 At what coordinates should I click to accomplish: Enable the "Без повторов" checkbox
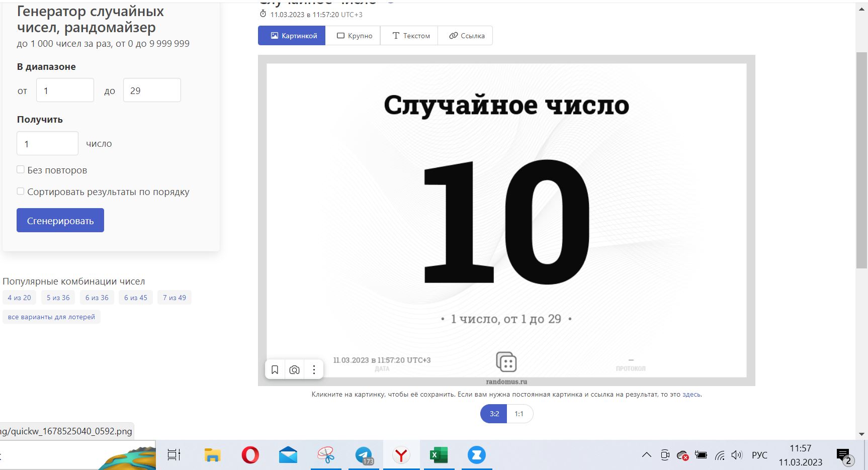[x=21, y=169]
